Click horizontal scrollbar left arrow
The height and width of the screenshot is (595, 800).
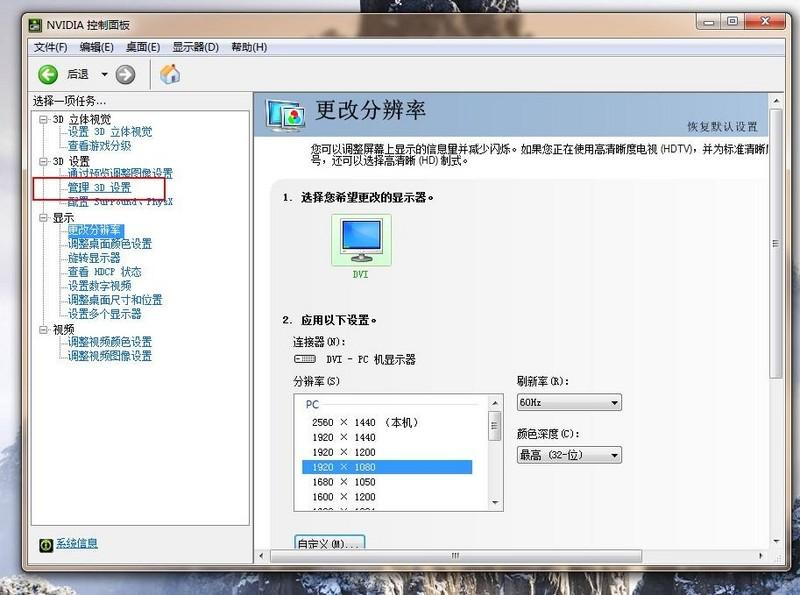(x=261, y=556)
